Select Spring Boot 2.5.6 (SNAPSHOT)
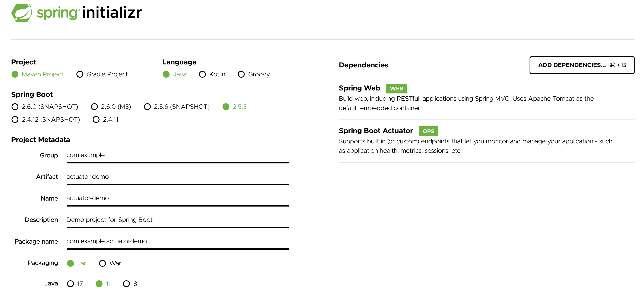The image size is (644, 294). click(x=147, y=107)
